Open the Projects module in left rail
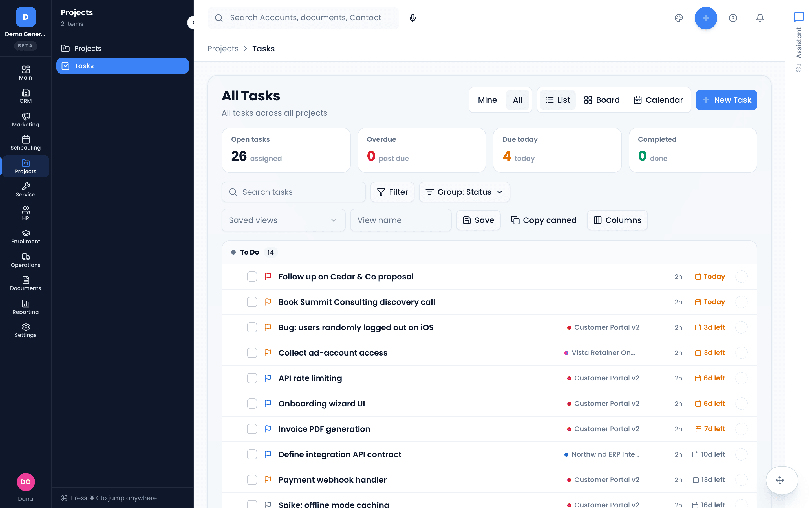This screenshot has width=812, height=508. click(x=25, y=166)
